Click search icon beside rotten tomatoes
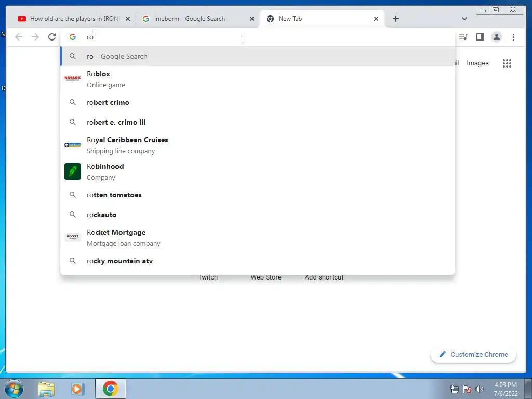This screenshot has height=399, width=532. [73, 195]
